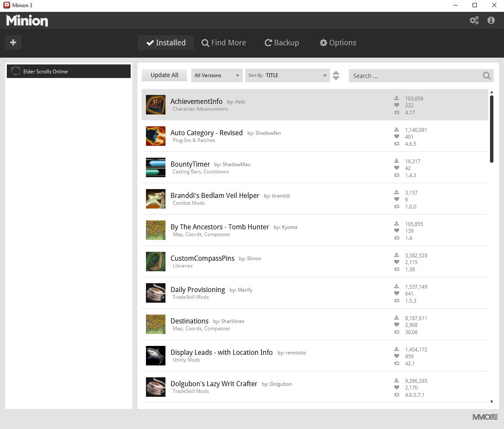This screenshot has height=429, width=504.
Task: Click the version icon for CustomCompassPins
Action: [397, 269]
